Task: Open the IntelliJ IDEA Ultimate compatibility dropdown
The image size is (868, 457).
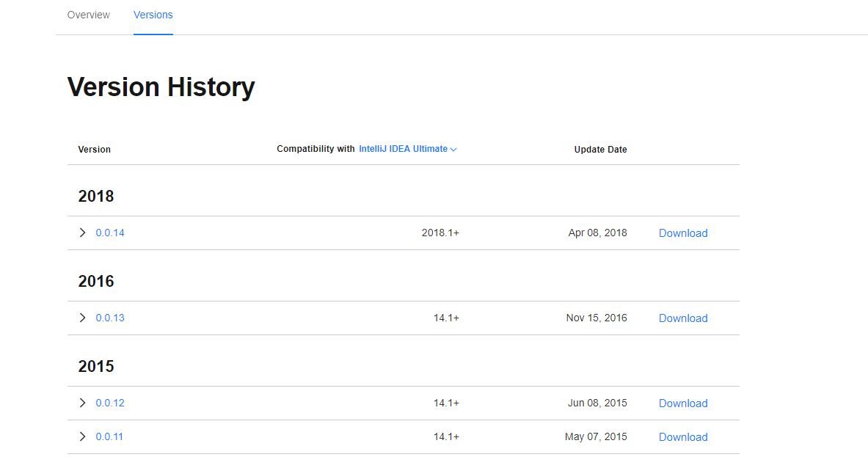Action: [403, 149]
